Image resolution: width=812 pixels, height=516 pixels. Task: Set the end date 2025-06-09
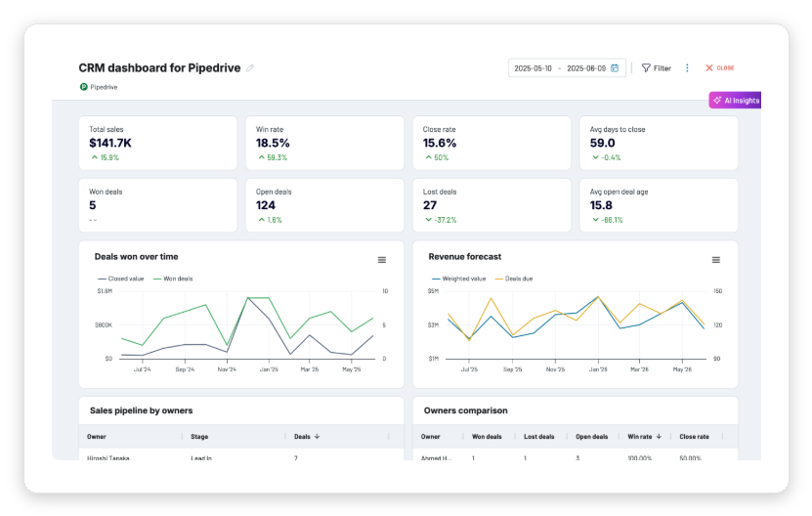(x=585, y=68)
